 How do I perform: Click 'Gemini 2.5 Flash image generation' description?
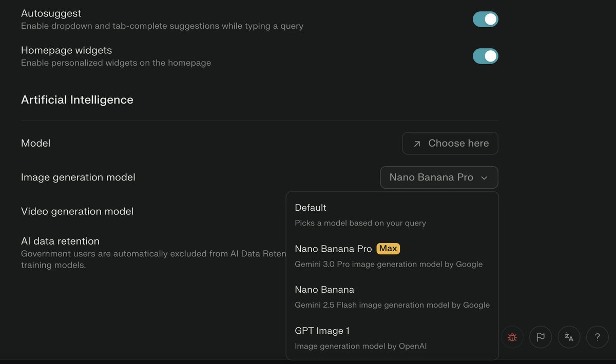coord(392,305)
